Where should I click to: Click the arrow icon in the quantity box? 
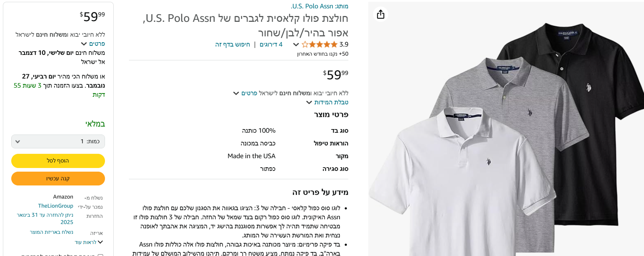coord(17,142)
